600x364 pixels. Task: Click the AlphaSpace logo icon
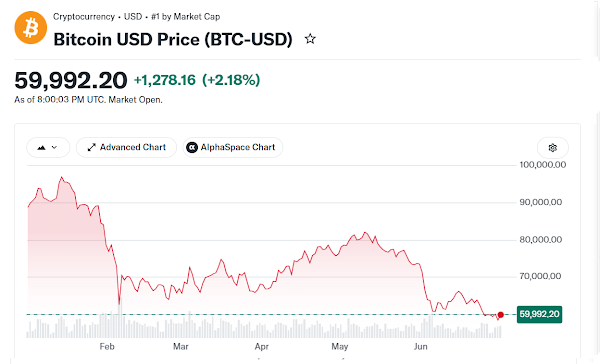tap(192, 147)
